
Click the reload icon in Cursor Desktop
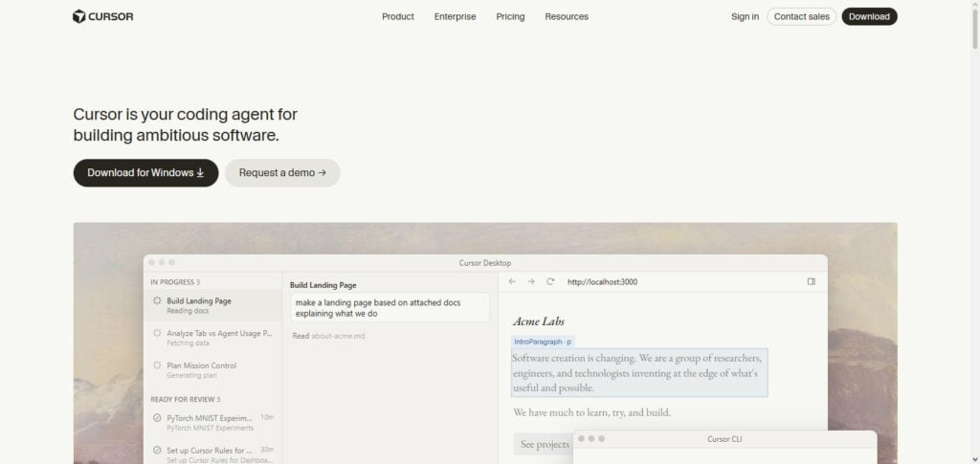click(x=550, y=281)
